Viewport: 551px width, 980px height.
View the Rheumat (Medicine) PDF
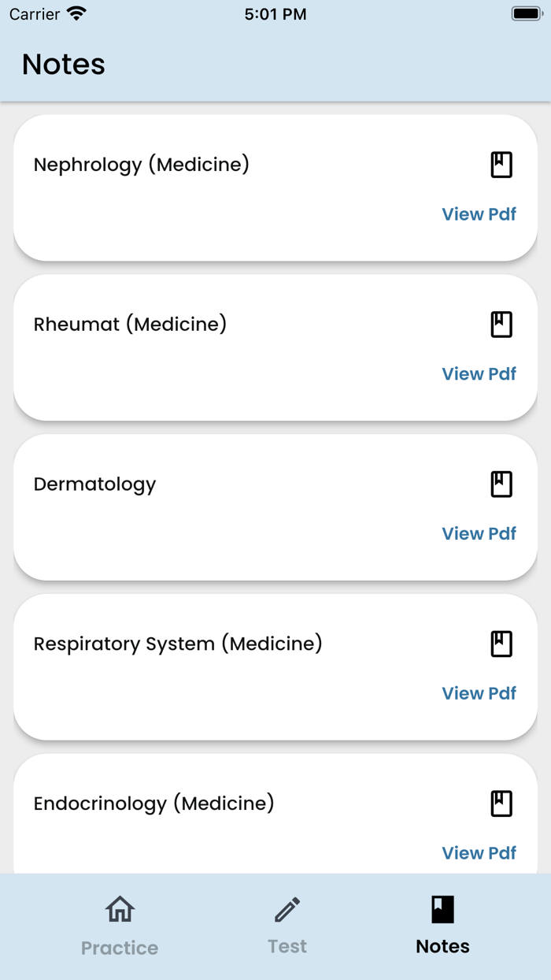pos(479,373)
